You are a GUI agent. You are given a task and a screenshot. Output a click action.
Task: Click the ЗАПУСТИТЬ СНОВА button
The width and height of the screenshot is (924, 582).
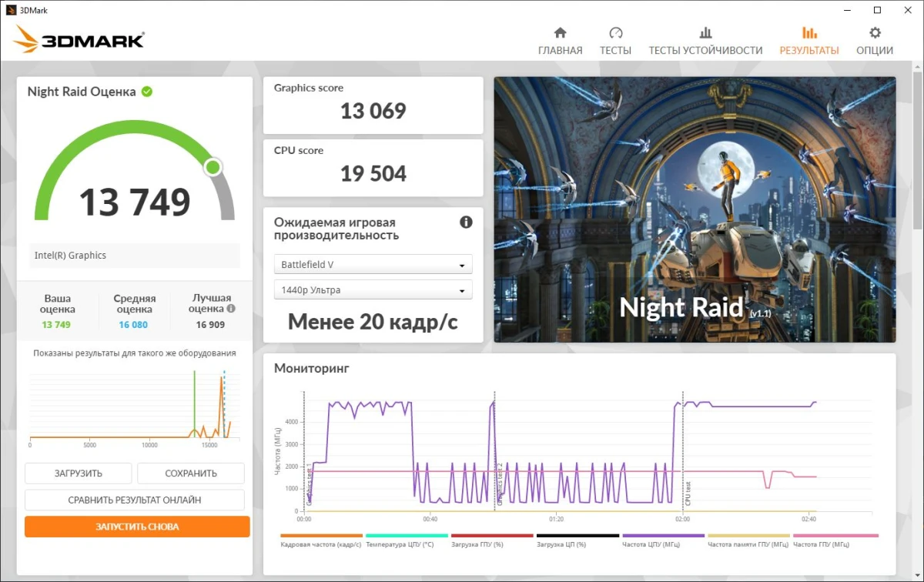[137, 527]
